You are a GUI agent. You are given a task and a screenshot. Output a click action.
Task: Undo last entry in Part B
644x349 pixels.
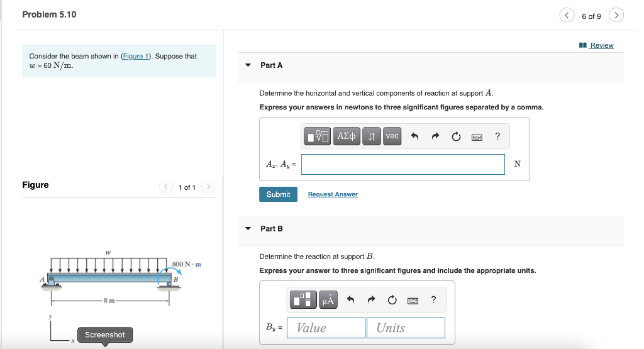[351, 300]
